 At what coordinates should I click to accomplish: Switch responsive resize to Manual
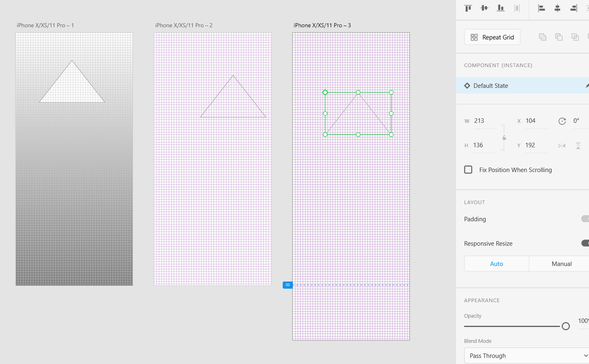[562, 264]
